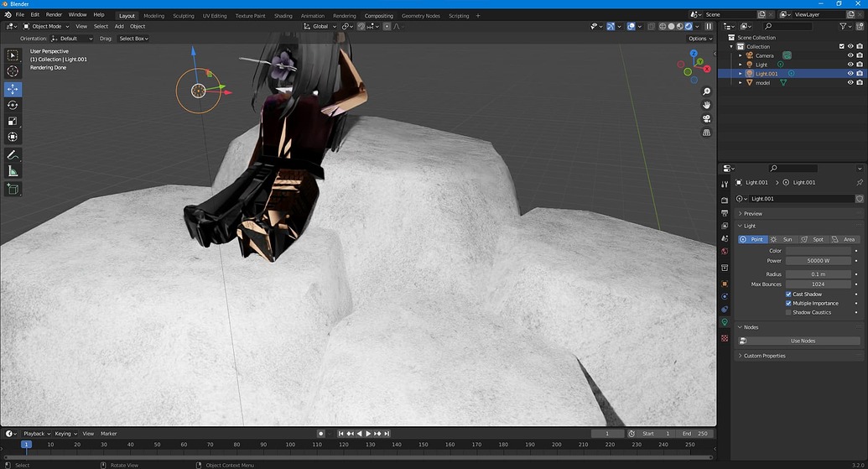This screenshot has height=469, width=868.
Task: Open the Texture properties tab icon
Action: (x=725, y=338)
